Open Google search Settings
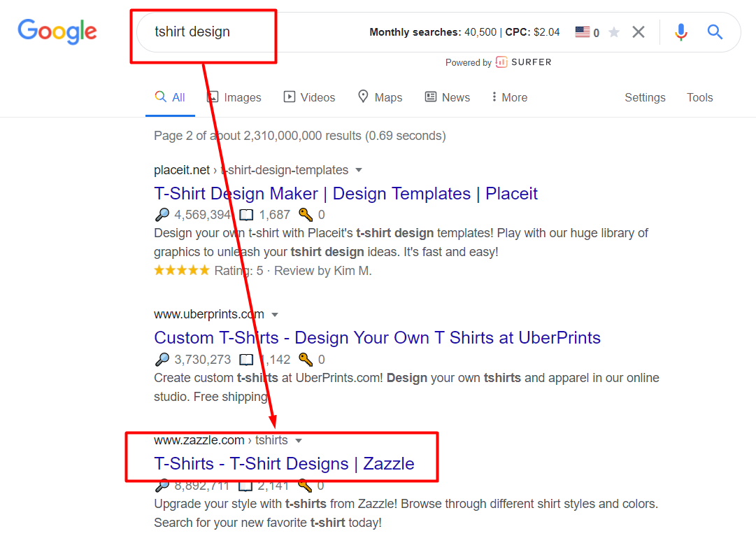Screen dimensions: 756x550 pos(644,97)
